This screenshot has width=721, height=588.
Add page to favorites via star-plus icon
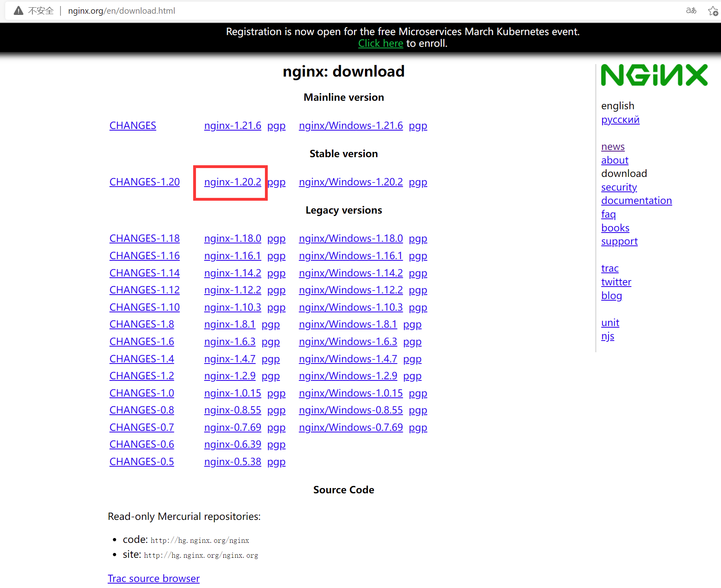pyautogui.click(x=712, y=11)
